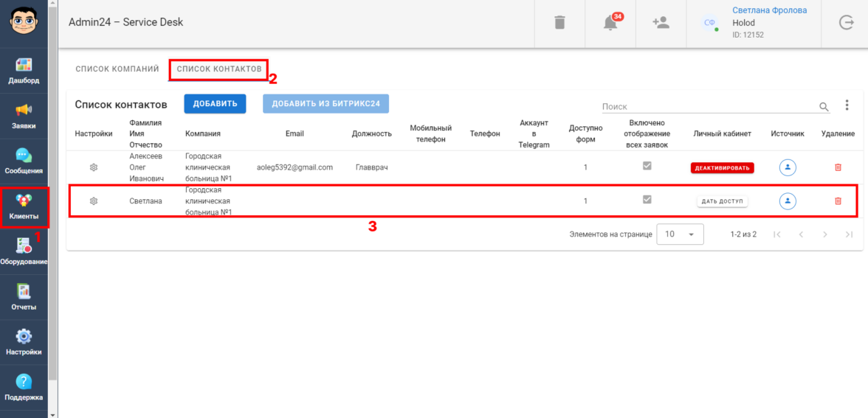Click the Дать доступ button for Светлана
This screenshot has width=868, height=418.
pos(723,201)
